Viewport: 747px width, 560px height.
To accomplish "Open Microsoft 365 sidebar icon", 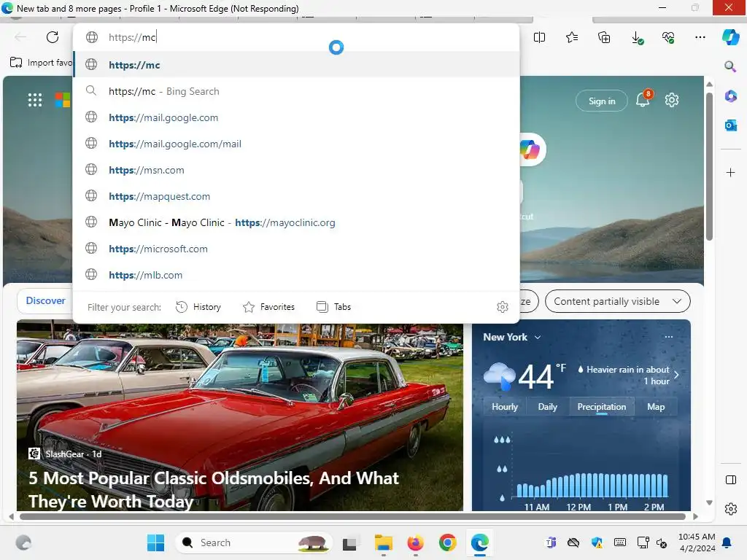I will pos(731,96).
